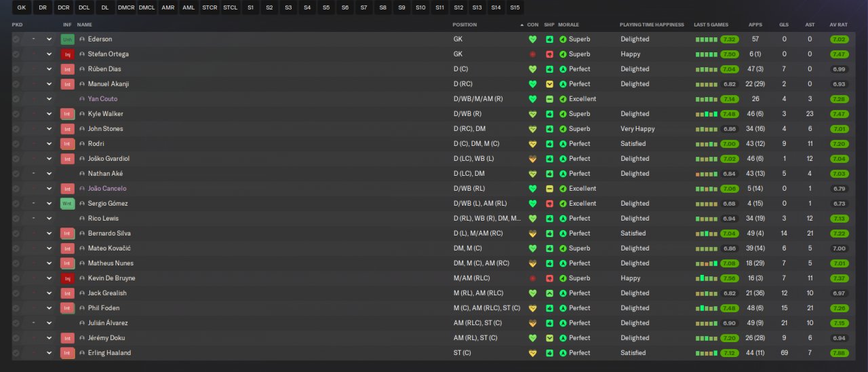This screenshot has height=372, width=868.
Task: Click Erling Haaland's 'Int' status icon
Action: click(x=67, y=353)
